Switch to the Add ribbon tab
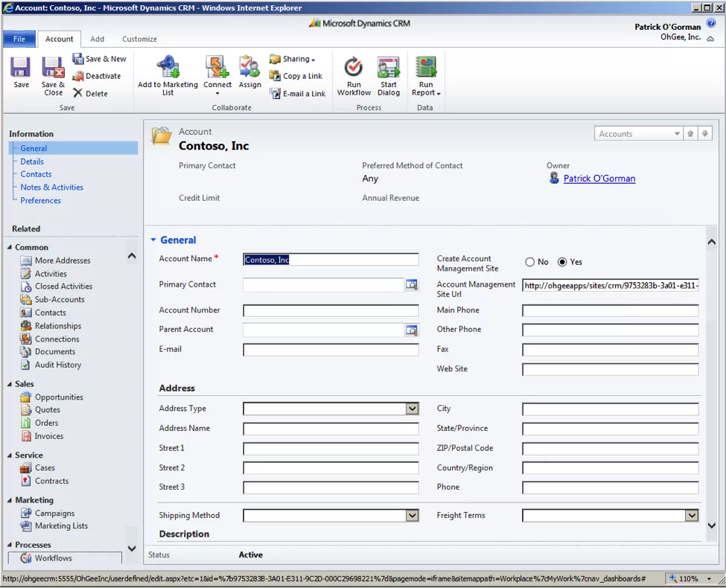The width and height of the screenshot is (726, 588). click(98, 39)
